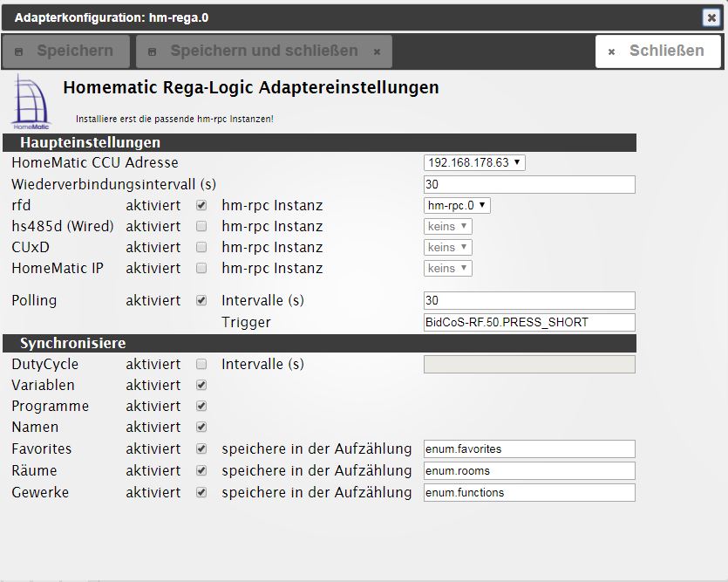
Task: Click the 'Favorites' label
Action: click(41, 448)
